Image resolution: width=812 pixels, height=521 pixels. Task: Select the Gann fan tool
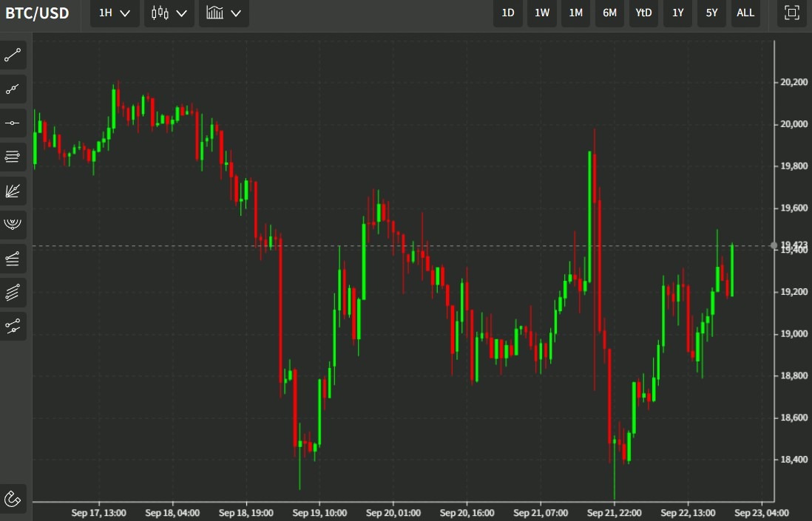click(x=13, y=191)
